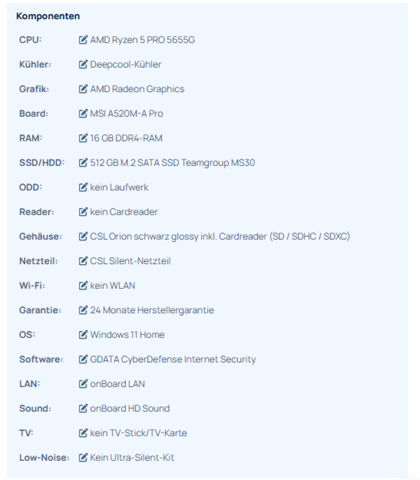The height and width of the screenshot is (480, 420).
Task: Click the 24 Monate Herstellergarantie link
Action: pyautogui.click(x=152, y=310)
